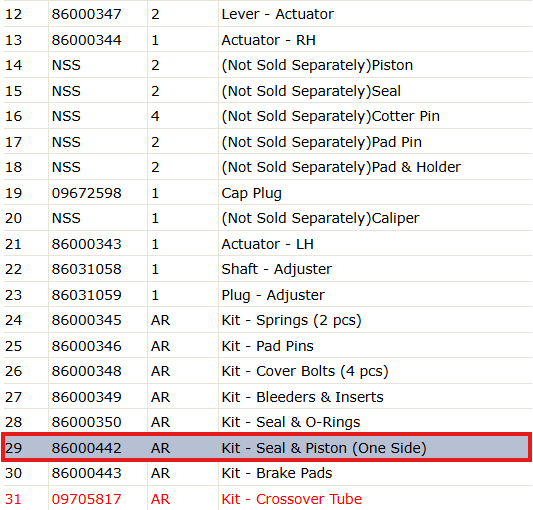The image size is (533, 510).
Task: Click the Pad Pin description
Action: pos(322,142)
